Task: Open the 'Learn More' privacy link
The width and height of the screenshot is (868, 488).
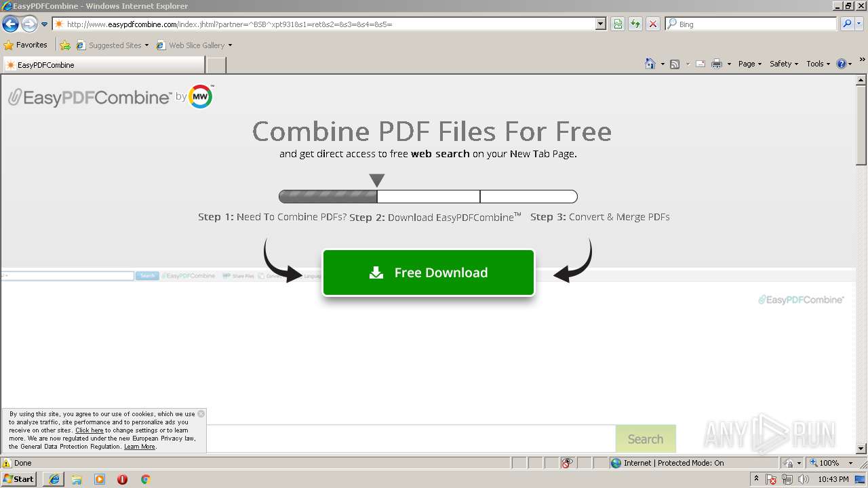Action: (x=140, y=447)
